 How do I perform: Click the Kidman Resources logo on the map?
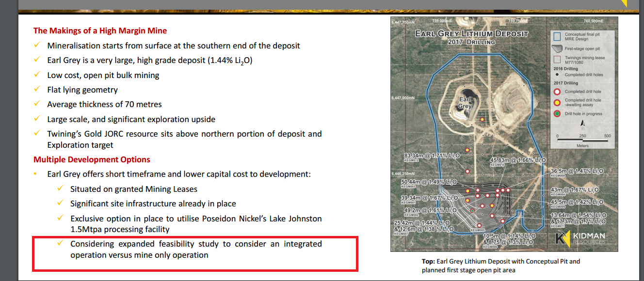(580, 239)
